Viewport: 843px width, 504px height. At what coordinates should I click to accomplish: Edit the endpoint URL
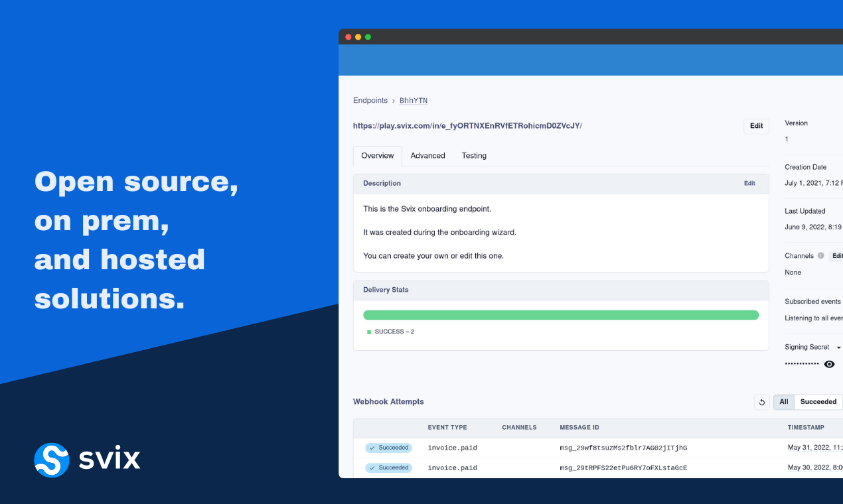pos(756,126)
